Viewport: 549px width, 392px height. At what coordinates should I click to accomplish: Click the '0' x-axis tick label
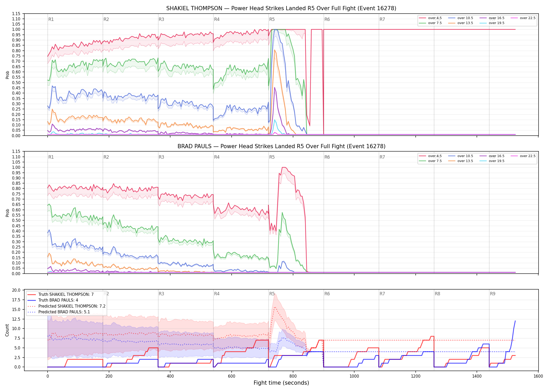(x=48, y=376)
